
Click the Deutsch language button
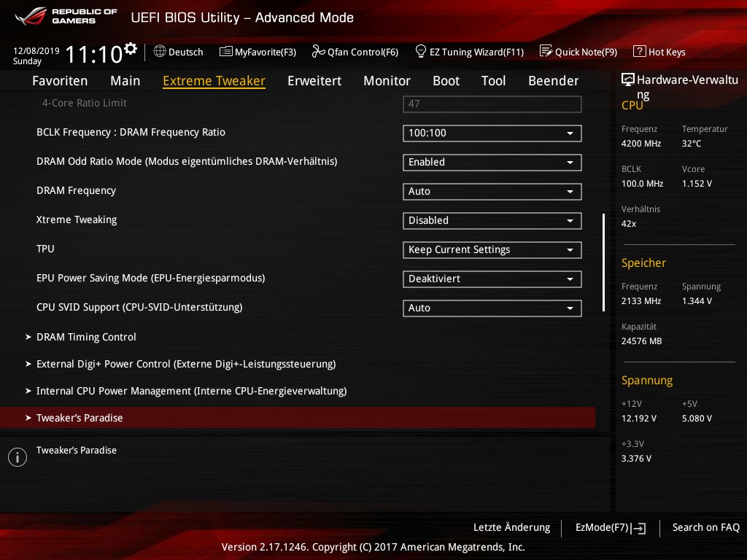tap(178, 52)
